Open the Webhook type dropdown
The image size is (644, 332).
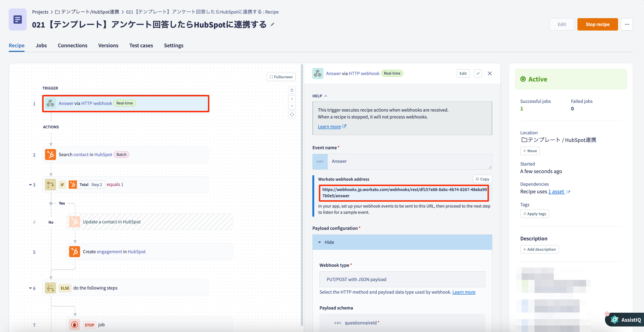point(402,279)
